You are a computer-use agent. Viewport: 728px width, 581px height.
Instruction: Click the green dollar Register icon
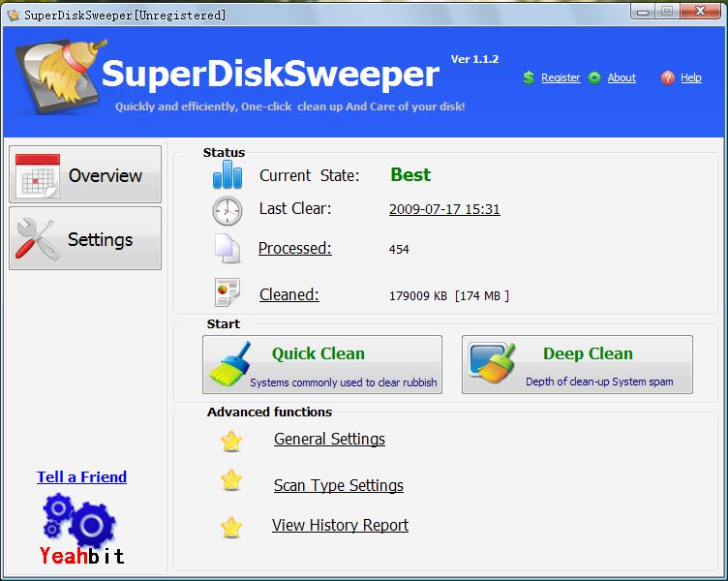[x=529, y=77]
